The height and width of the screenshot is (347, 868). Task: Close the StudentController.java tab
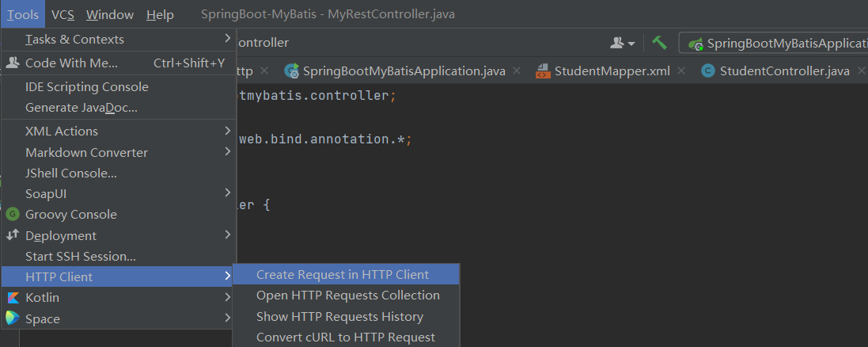point(861,71)
